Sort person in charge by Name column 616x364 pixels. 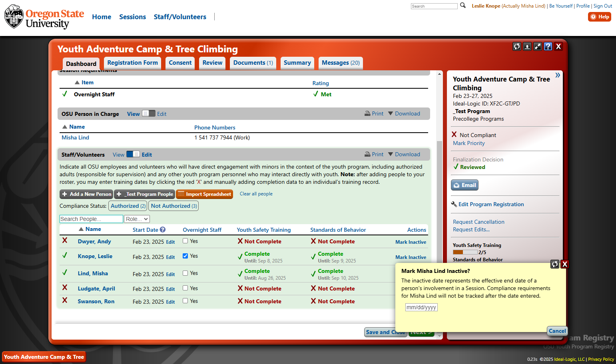[x=74, y=127]
